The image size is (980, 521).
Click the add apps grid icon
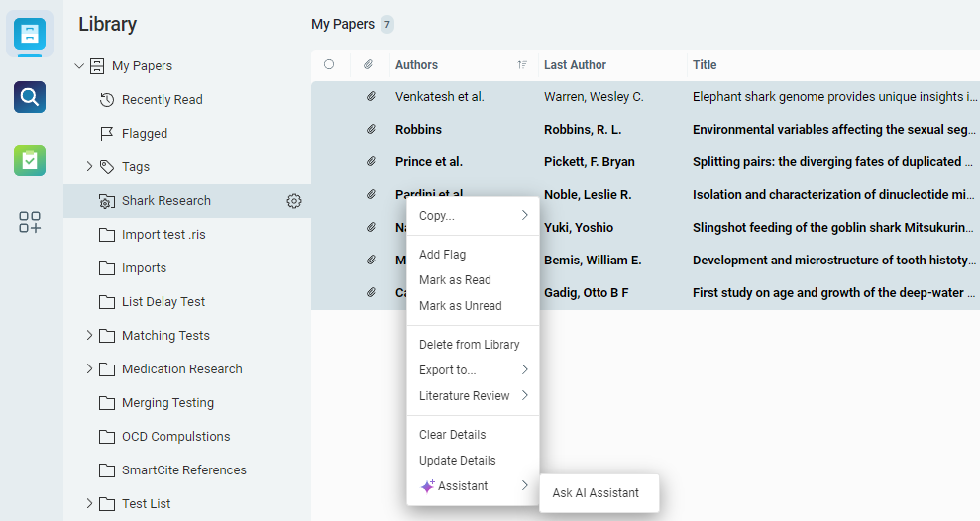30,222
